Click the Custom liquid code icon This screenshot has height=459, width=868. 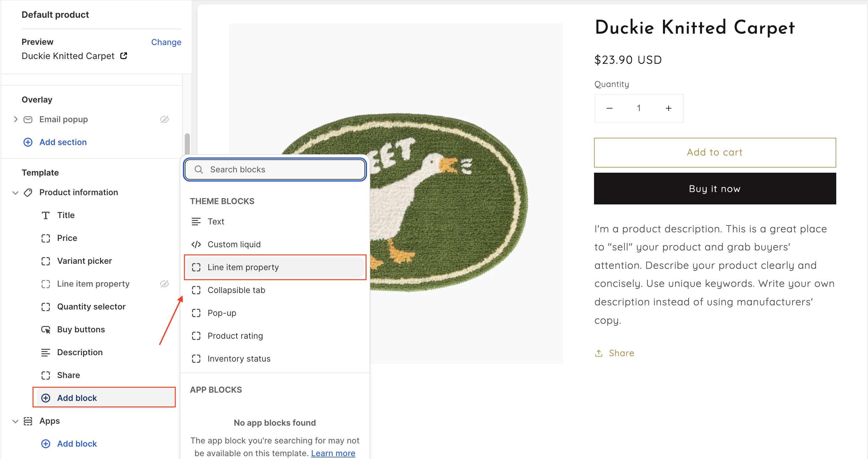point(196,244)
